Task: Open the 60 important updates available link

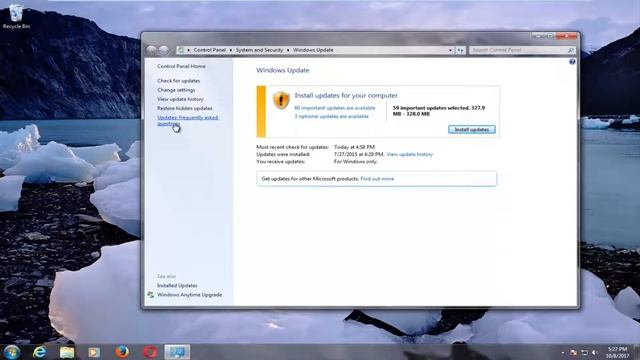Action: pos(335,108)
